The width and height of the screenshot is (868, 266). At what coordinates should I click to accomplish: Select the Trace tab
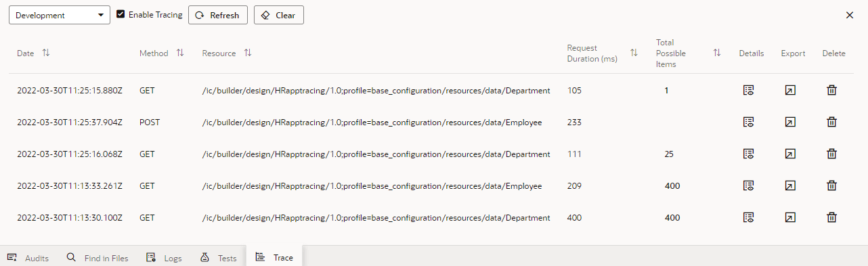tap(274, 257)
